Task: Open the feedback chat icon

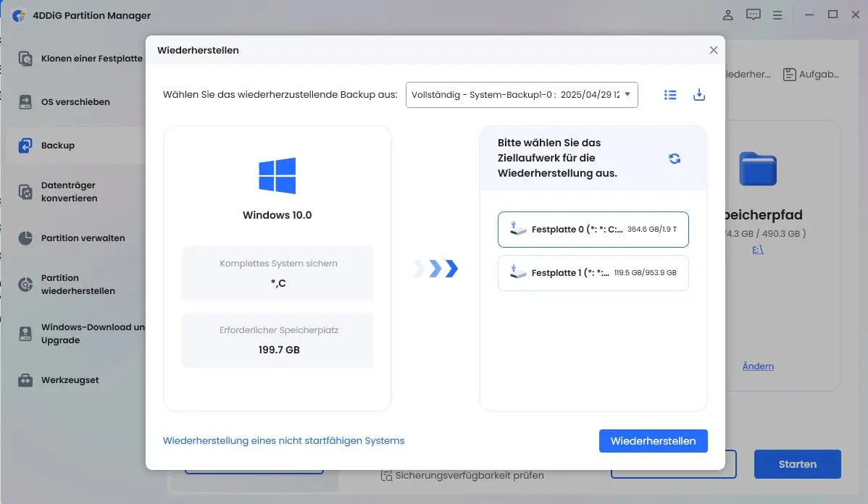Action: [753, 15]
